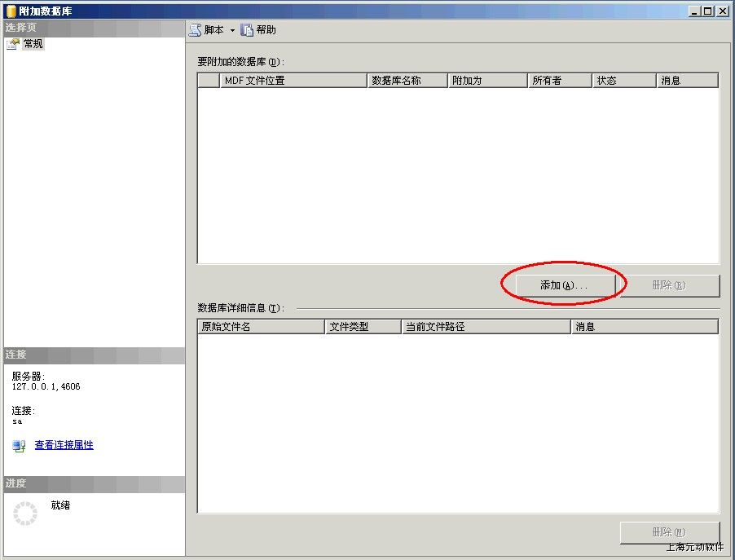Viewport: 735px width, 560px height.
Task: Click the 查看连接属性 link
Action: 64,445
